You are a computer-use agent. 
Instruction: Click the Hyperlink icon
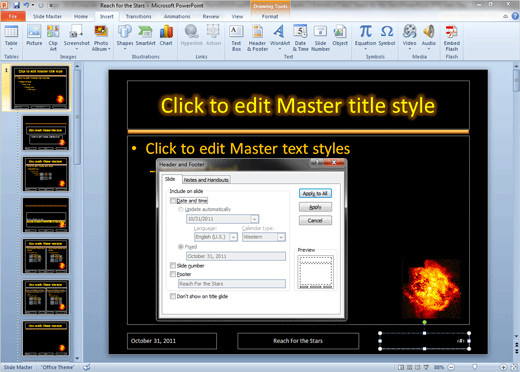tap(192, 36)
